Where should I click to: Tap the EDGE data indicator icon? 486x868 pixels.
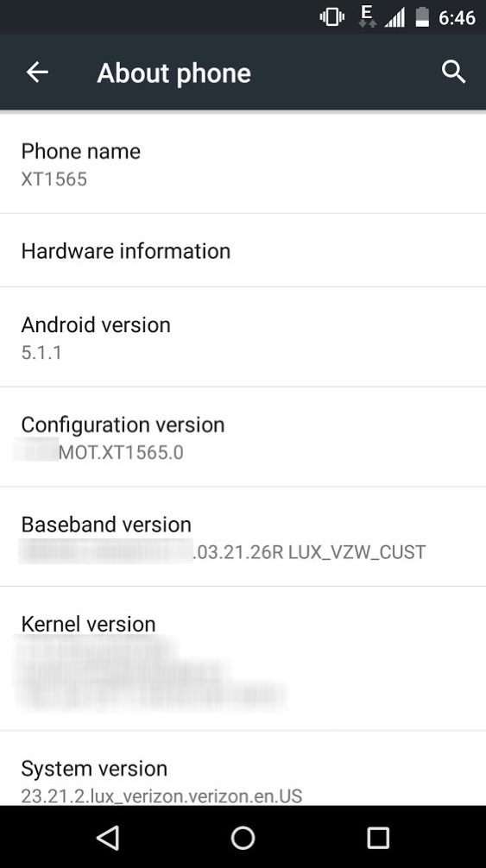click(x=367, y=16)
